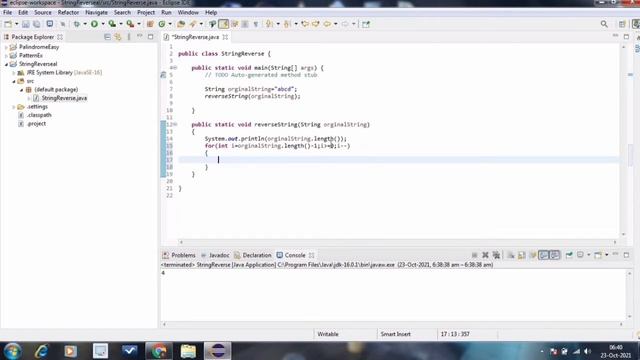Viewport: 640px width, 360px height.
Task: Select StringReverse.java in Package Explorer
Action: [64, 98]
